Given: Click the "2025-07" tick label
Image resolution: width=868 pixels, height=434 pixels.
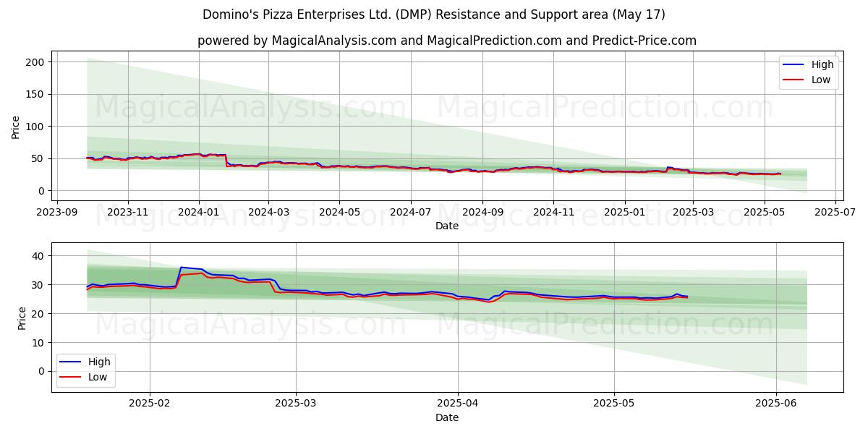Looking at the screenshot, I should pos(835,212).
